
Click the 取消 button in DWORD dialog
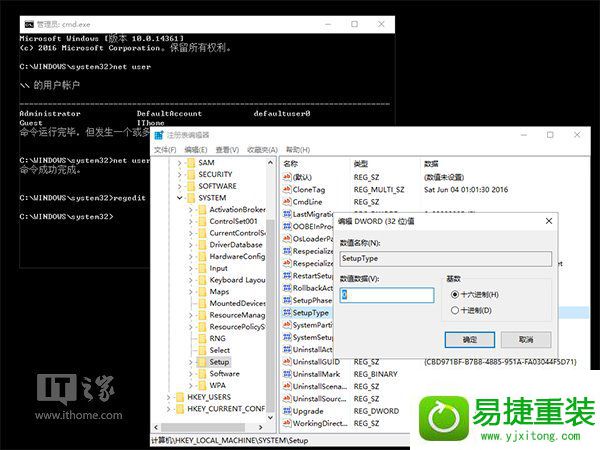[526, 340]
